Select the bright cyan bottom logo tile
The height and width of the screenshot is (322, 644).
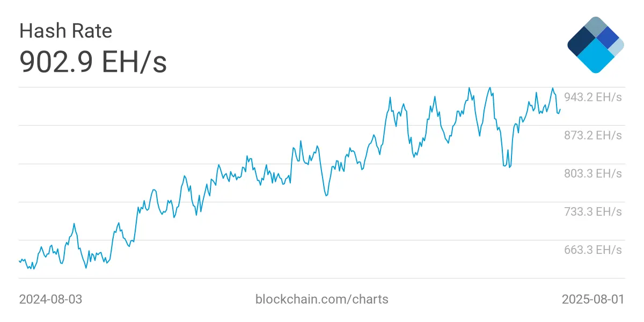595,58
